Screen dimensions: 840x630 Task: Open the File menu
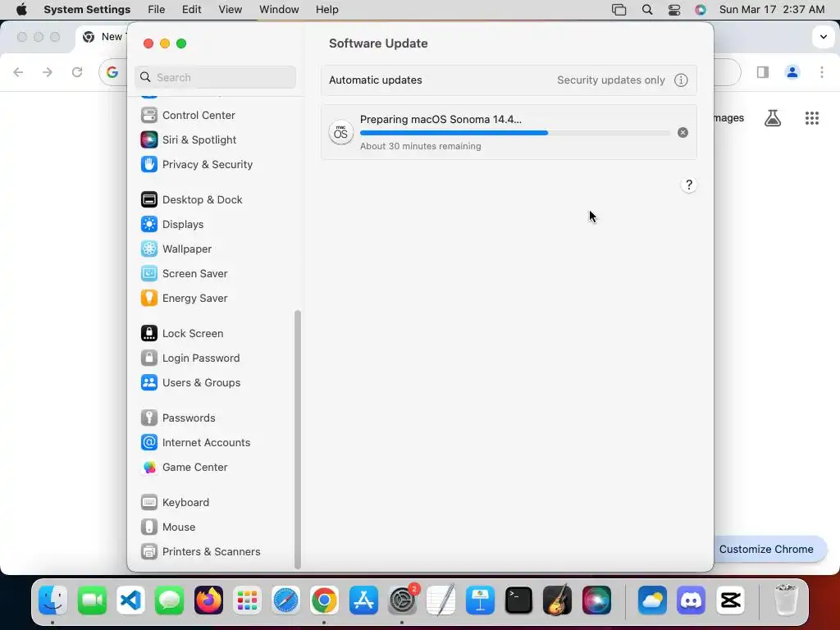click(x=157, y=10)
